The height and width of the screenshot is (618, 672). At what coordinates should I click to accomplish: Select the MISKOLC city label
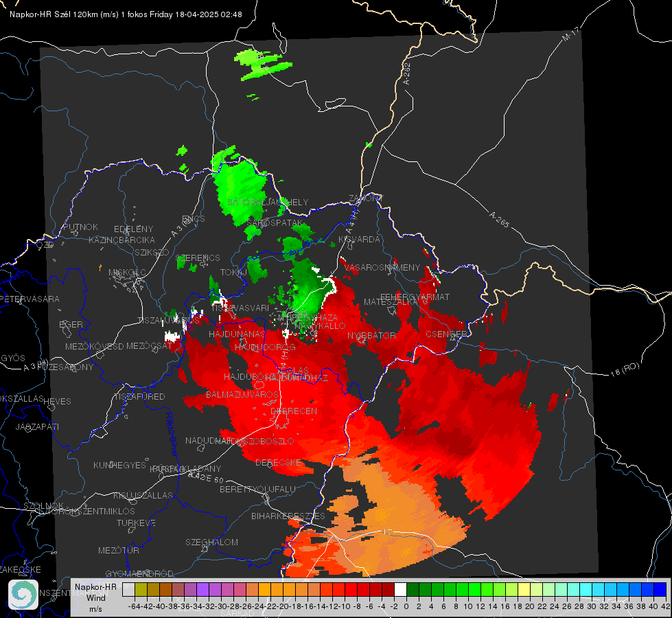tap(127, 273)
